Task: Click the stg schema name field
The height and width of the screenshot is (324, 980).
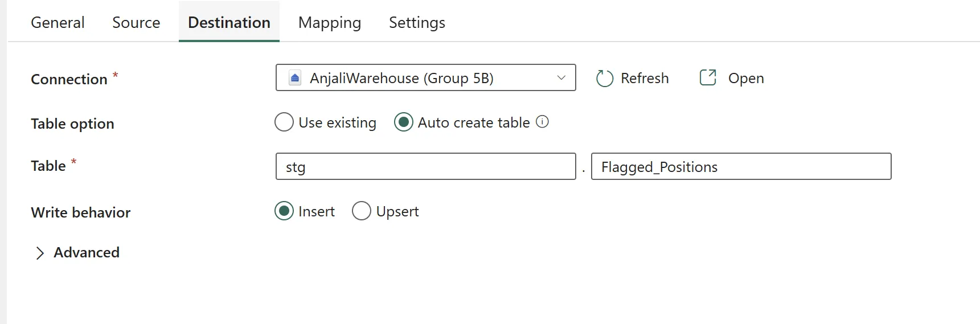Action: (x=425, y=166)
